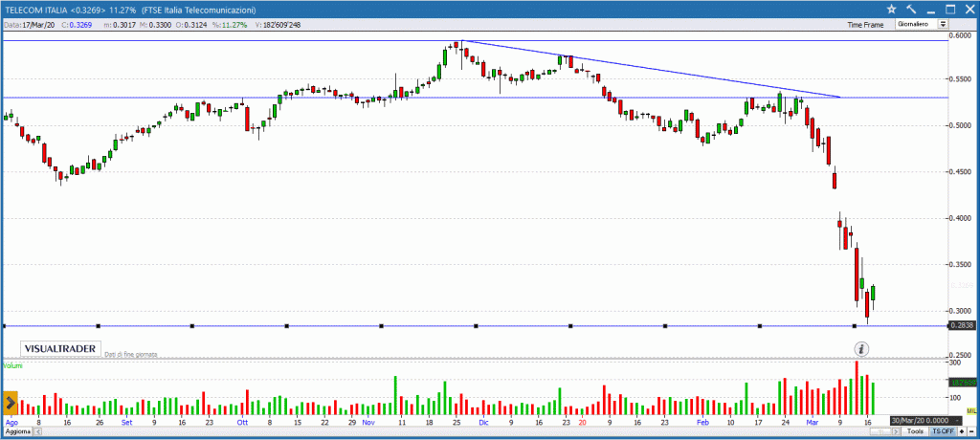Click the scroll right arrow near Tools
980x440 pixels.
click(x=896, y=431)
